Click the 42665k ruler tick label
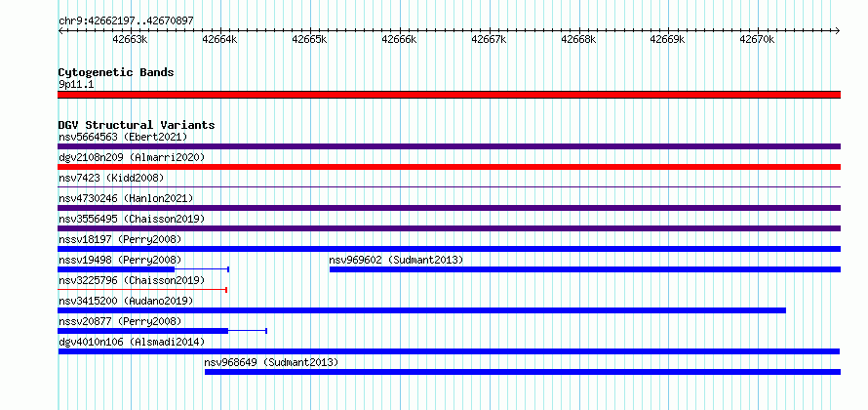 click(309, 39)
